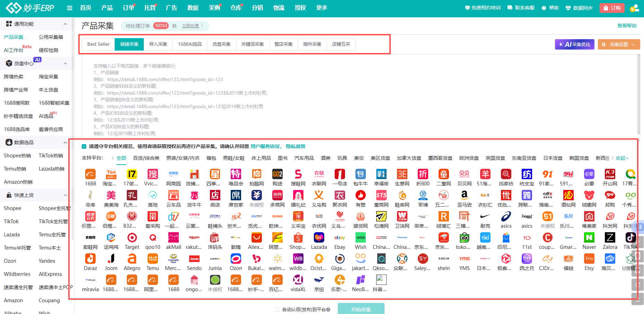Viewport: 644px width, 314px height.
Task: Switch to the Best Seller tab
Action: (98, 44)
